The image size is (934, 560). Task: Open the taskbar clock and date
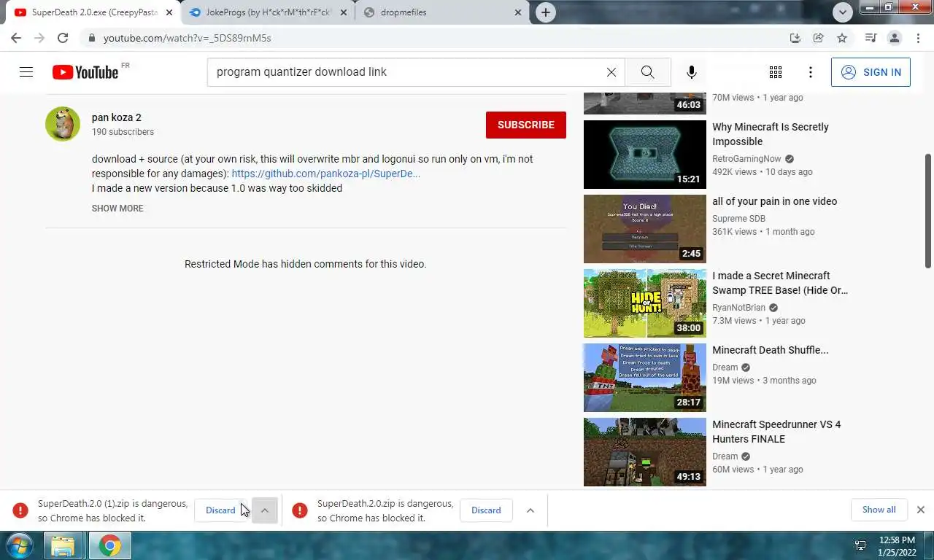[898, 546]
